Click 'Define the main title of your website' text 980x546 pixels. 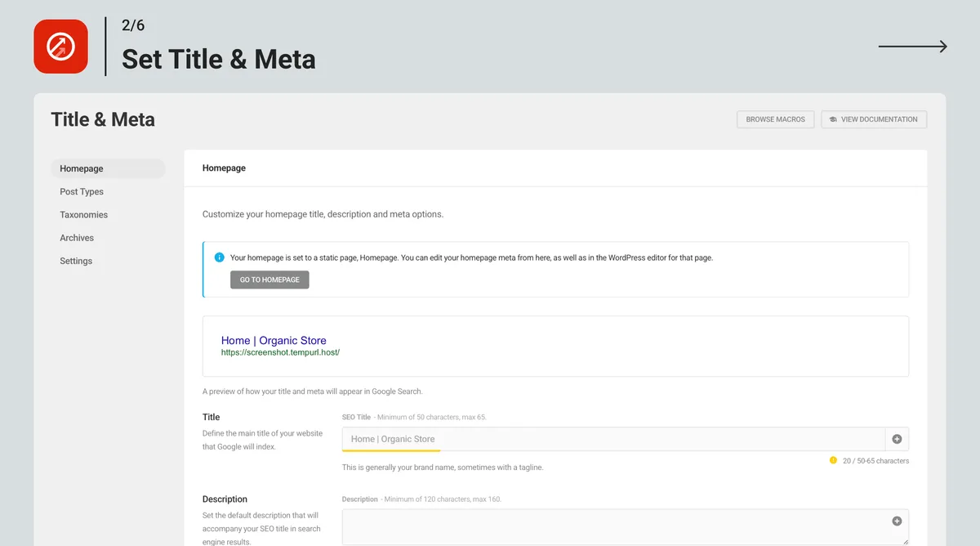click(262, 440)
